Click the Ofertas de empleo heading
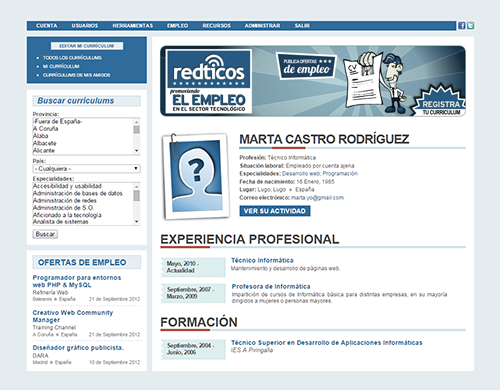The image size is (500, 390). (x=82, y=262)
